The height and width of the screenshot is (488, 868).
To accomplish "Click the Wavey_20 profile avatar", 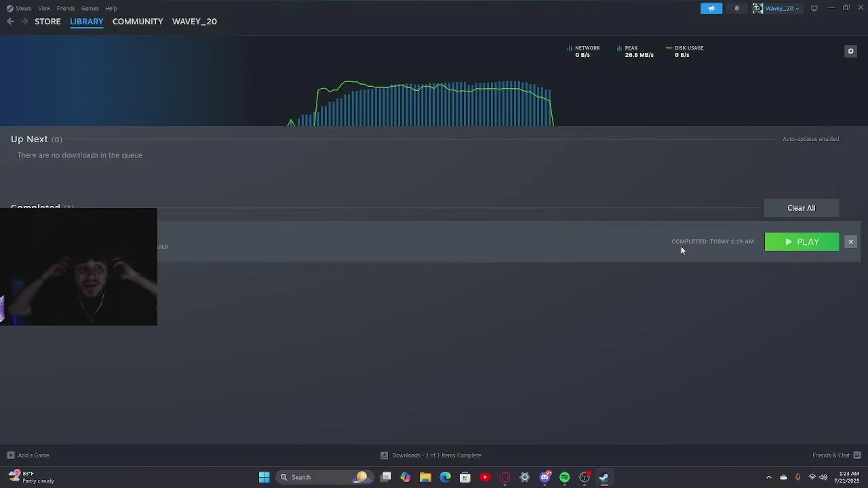I will point(757,8).
